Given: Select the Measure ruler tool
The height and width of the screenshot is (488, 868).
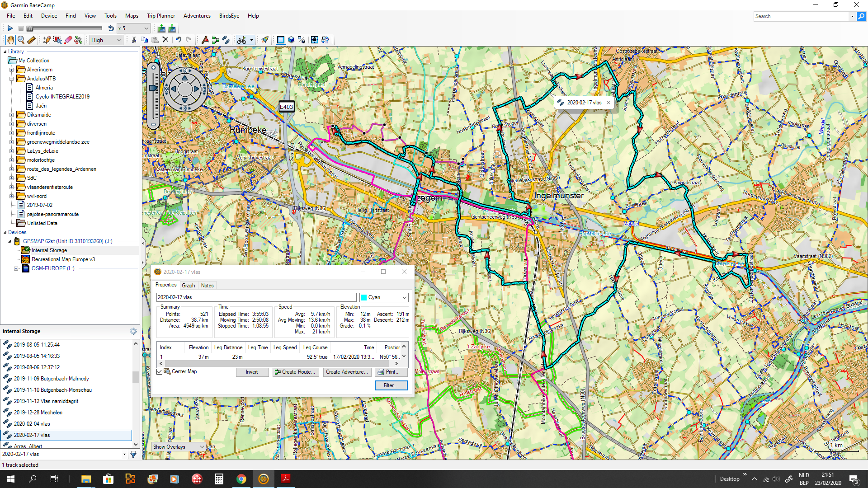Looking at the screenshot, I should (x=32, y=40).
